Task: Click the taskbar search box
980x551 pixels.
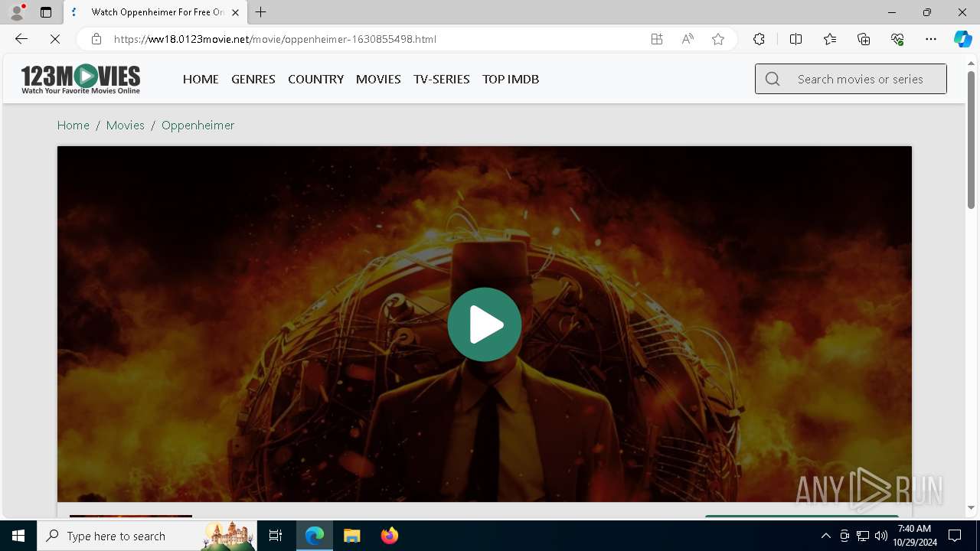Action: pyautogui.click(x=147, y=536)
